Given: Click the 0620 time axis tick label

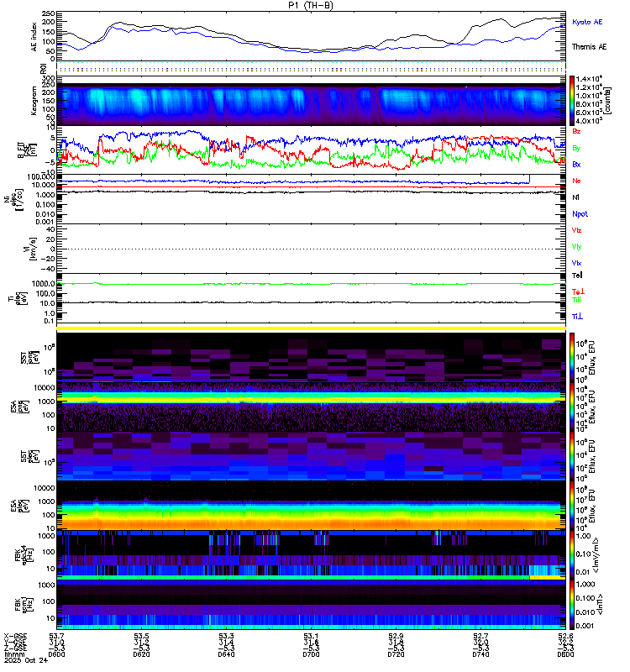Looking at the screenshot, I should 141,654.
